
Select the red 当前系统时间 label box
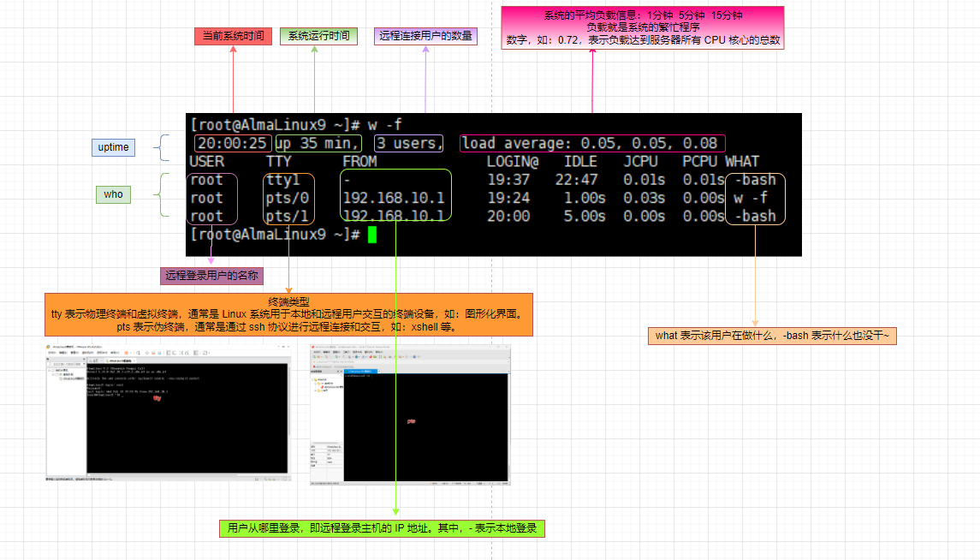pyautogui.click(x=233, y=37)
